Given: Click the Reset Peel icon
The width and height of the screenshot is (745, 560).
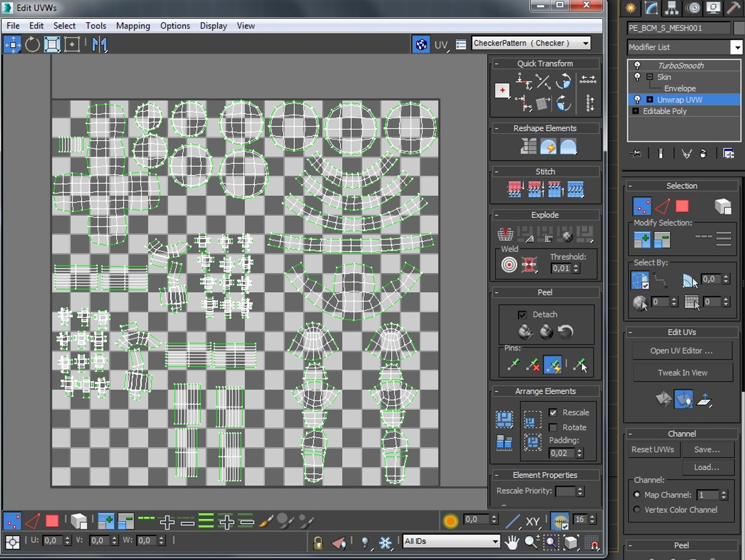Looking at the screenshot, I should pos(565,331).
